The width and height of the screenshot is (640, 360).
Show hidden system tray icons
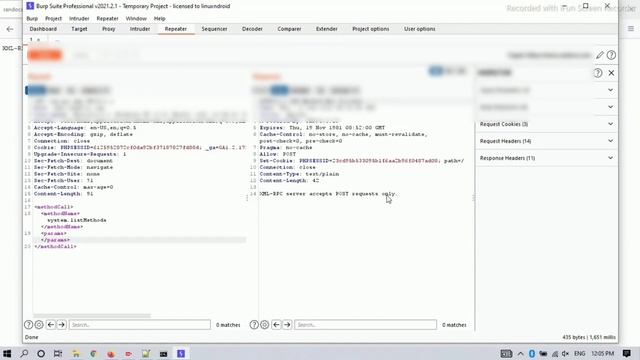[x=520, y=353]
